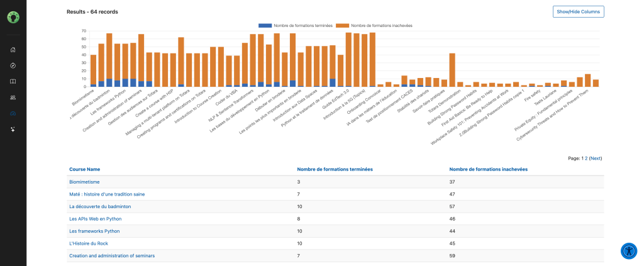Image resolution: width=644 pixels, height=266 pixels.
Task: Go to page 2 of results
Action: click(586, 158)
